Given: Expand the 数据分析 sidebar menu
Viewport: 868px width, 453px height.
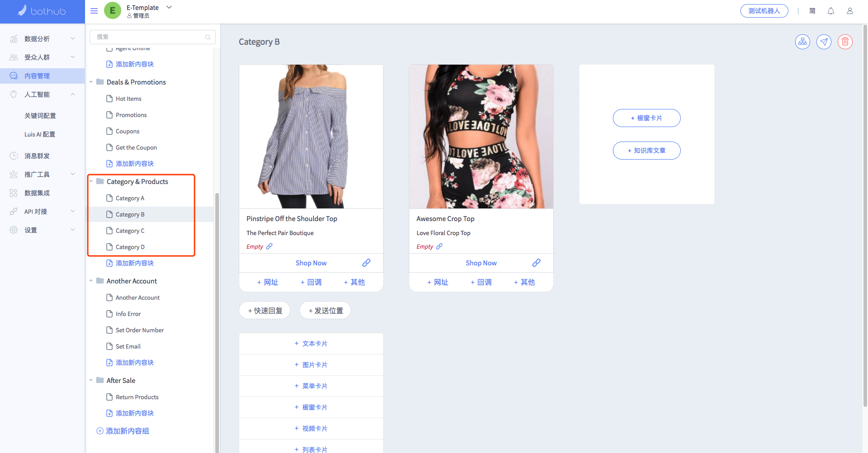Looking at the screenshot, I should 43,39.
